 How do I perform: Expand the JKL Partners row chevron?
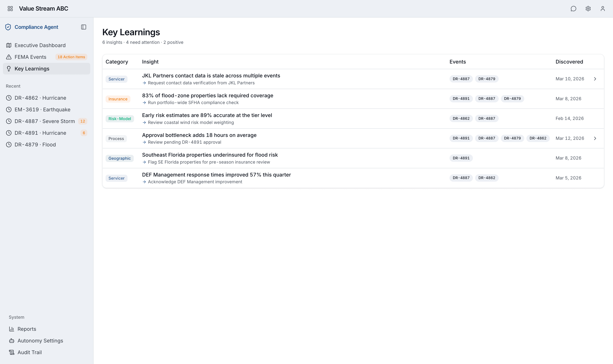pyautogui.click(x=595, y=79)
